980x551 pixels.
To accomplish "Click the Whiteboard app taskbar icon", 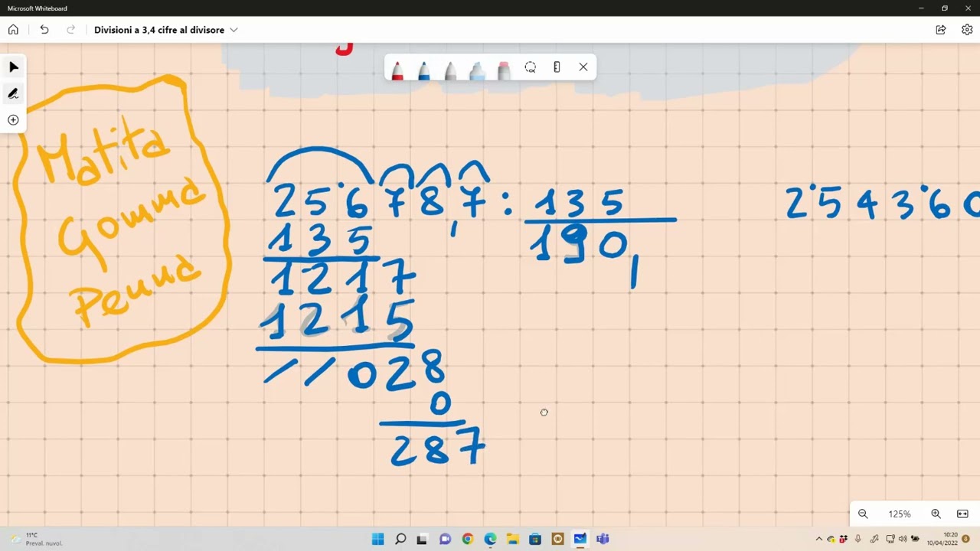I will click(580, 539).
